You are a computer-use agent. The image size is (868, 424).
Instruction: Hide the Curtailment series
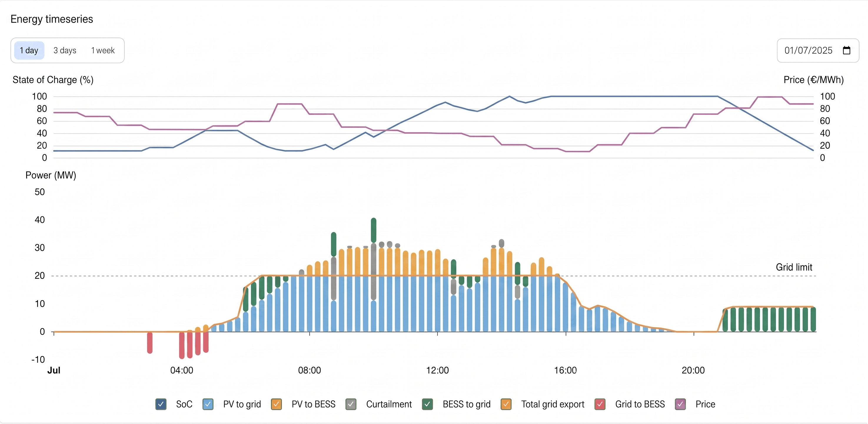coord(350,404)
